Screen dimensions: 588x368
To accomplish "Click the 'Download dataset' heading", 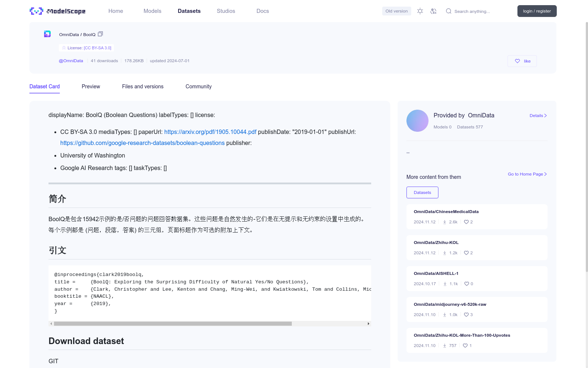I will point(86,341).
